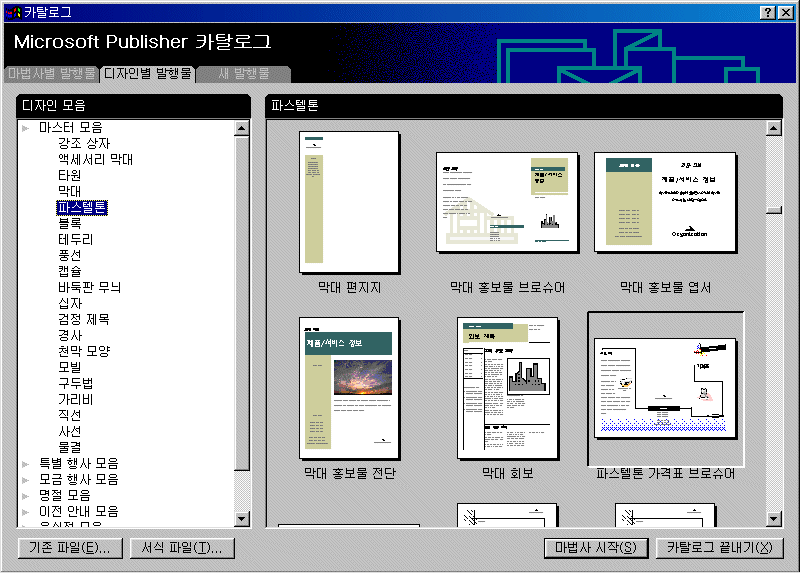Image resolution: width=800 pixels, height=573 pixels.
Task: Select 천막 모양 design set
Action: click(84, 351)
